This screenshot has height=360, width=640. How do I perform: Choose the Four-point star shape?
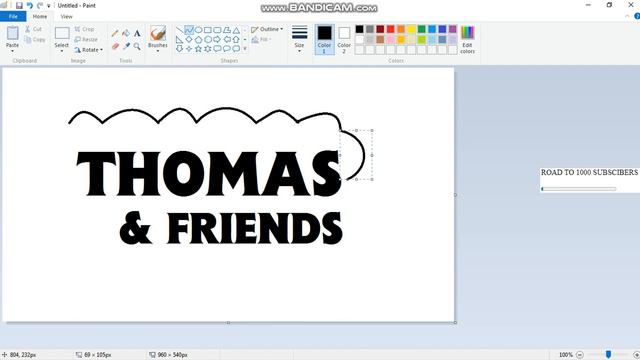point(189,49)
